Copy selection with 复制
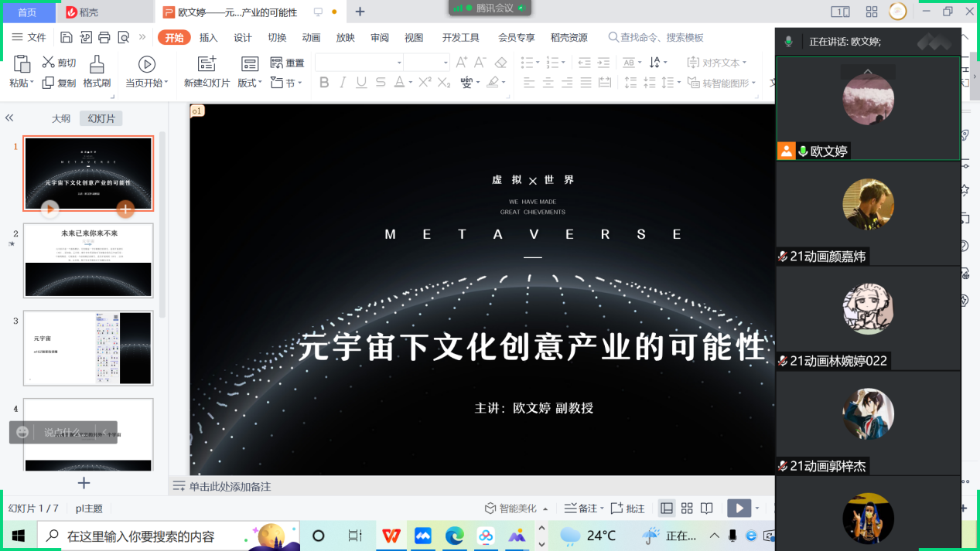The height and width of the screenshot is (551, 980). [59, 83]
